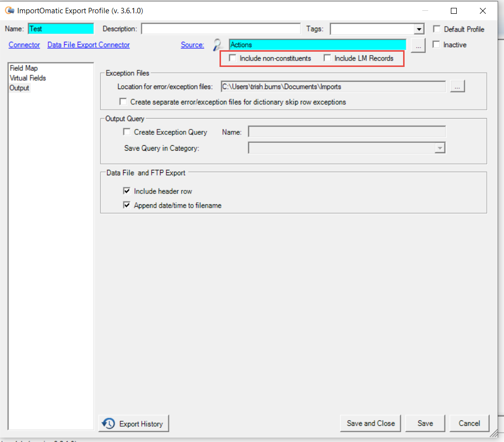The height and width of the screenshot is (442, 504).
Task: Click inside the Description field
Action: 220,28
